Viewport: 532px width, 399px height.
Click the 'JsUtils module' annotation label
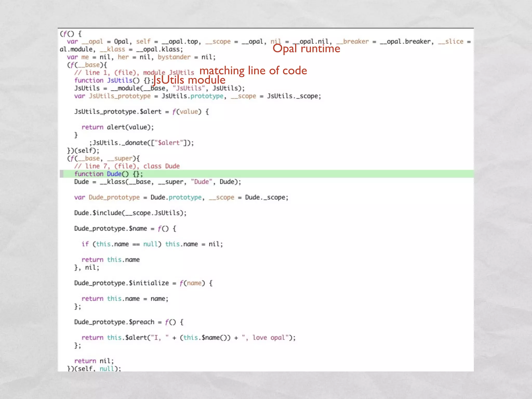[x=189, y=80]
